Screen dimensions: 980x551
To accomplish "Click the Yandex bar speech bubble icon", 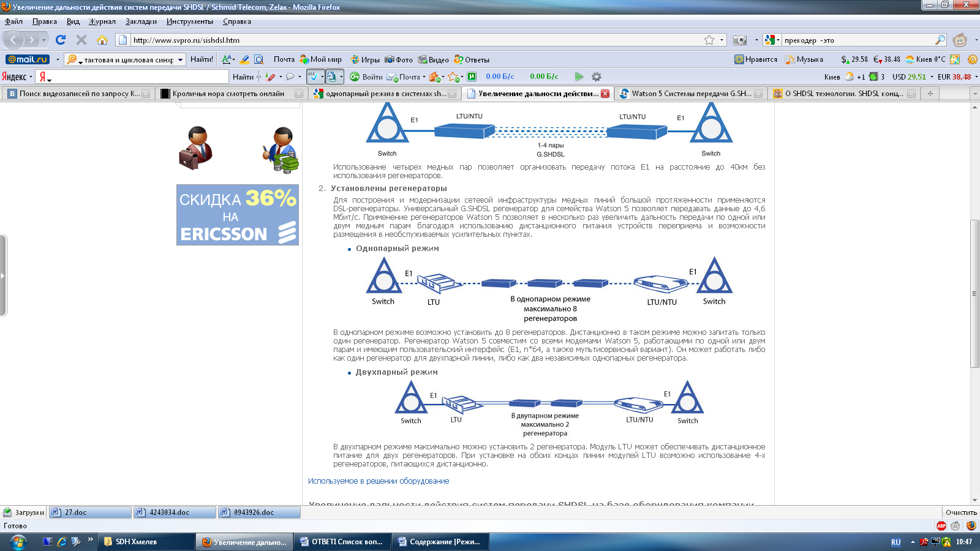I will 290,77.
